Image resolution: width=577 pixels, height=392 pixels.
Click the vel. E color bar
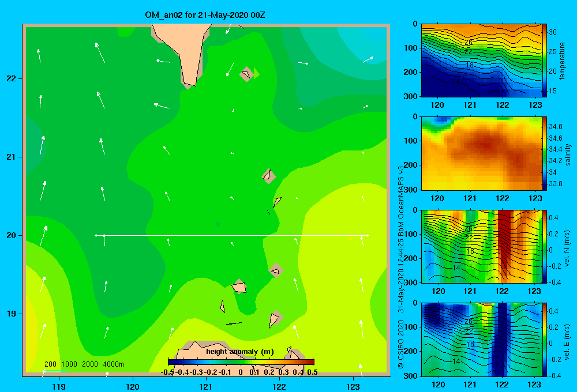545,340
